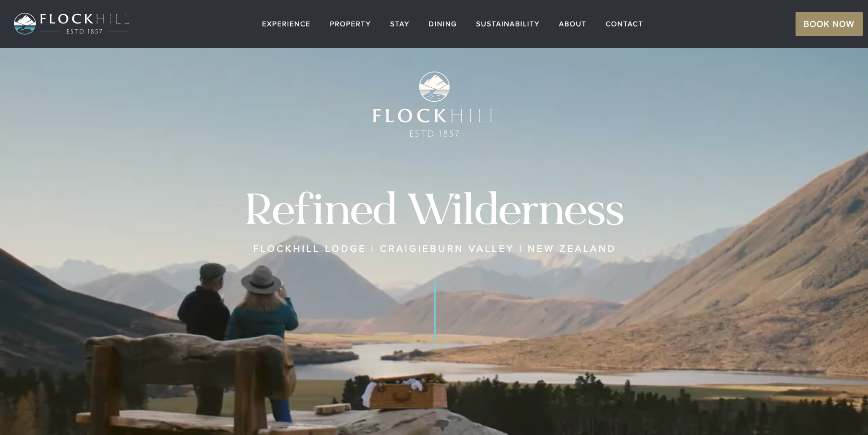
Task: Click the Book Now button
Action: pyautogui.click(x=829, y=24)
